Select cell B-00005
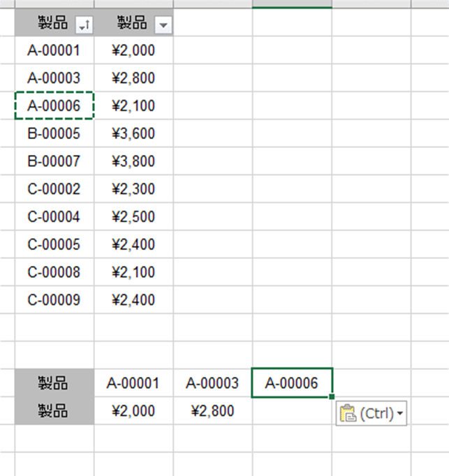The width and height of the screenshot is (449, 476). [54, 133]
